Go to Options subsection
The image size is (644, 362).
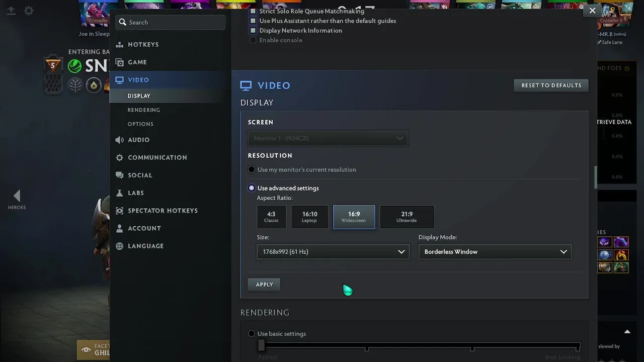tap(140, 124)
